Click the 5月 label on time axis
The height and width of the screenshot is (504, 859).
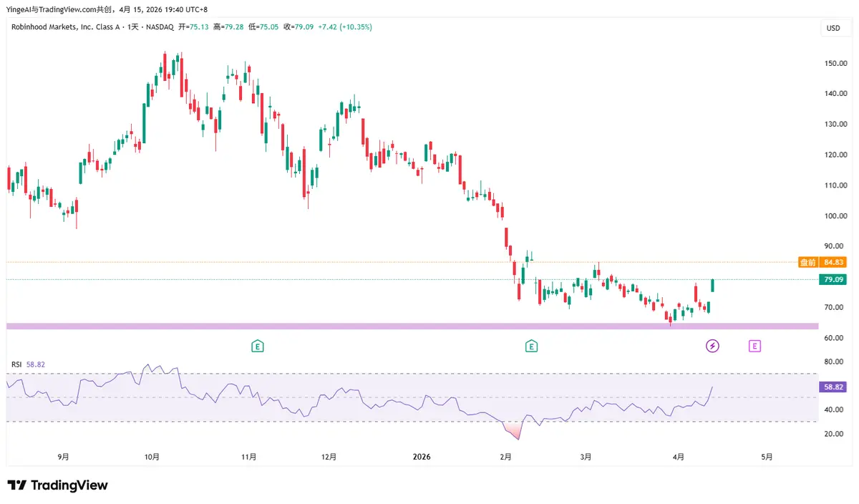[767, 457]
